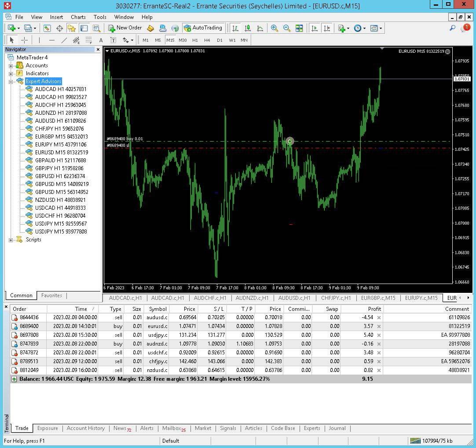Toggle the AutoTrading button
This screenshot has width=476, height=448.
coord(203,28)
